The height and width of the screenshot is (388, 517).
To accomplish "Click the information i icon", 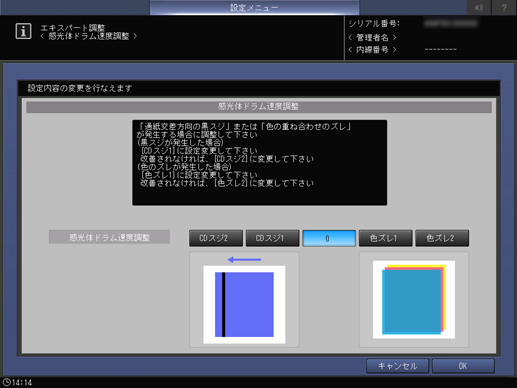I will [x=23, y=31].
